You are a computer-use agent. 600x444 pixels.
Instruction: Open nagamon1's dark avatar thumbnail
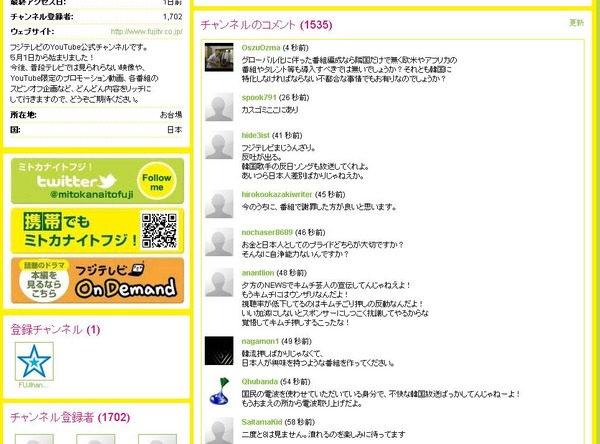pyautogui.click(x=219, y=351)
